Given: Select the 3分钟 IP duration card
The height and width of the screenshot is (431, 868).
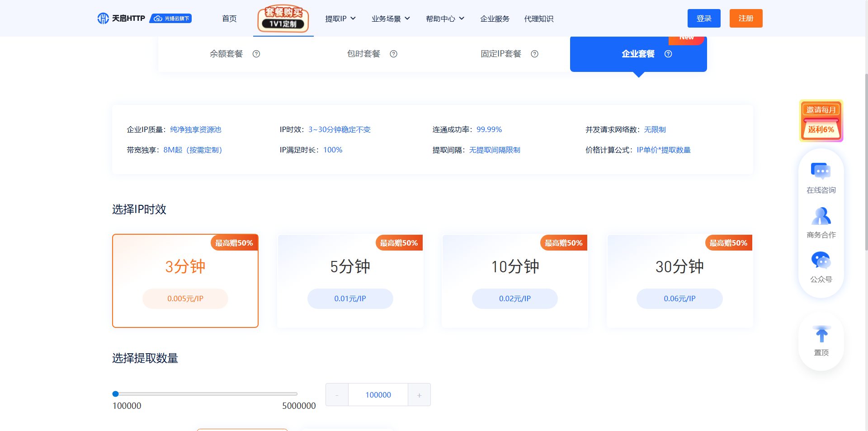Looking at the screenshot, I should [185, 280].
